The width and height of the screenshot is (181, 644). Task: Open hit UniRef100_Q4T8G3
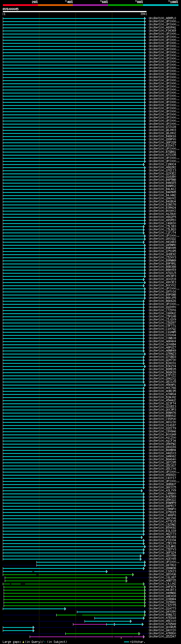click(162, 565)
